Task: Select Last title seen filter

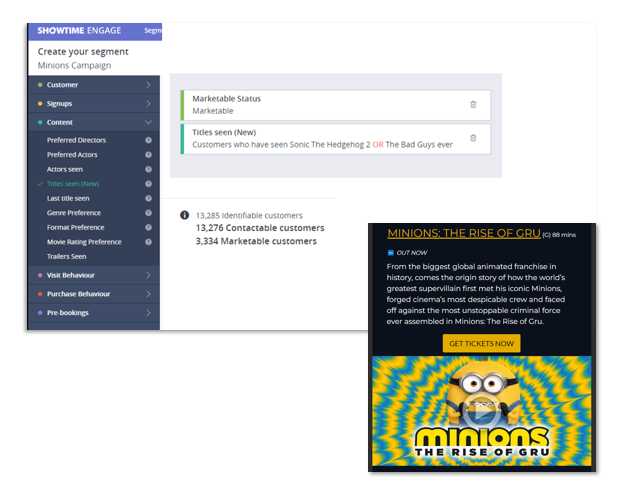Action: [68, 198]
